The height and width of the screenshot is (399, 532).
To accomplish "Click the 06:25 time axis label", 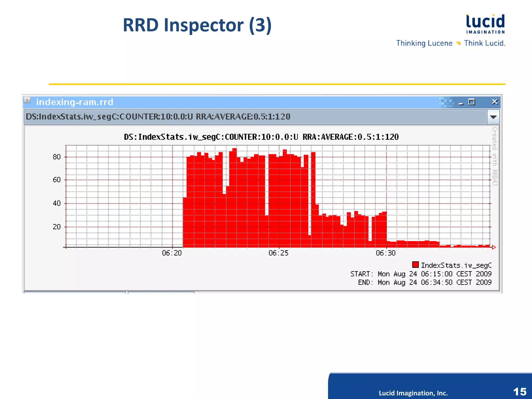I will coord(278,253).
